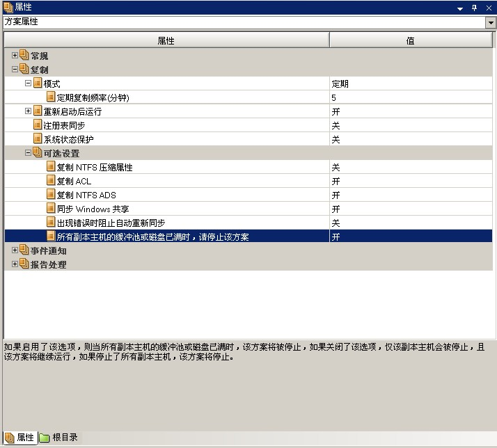497x448 pixels.
Task: Click the 事件通知 group icon
Action: 24,250
